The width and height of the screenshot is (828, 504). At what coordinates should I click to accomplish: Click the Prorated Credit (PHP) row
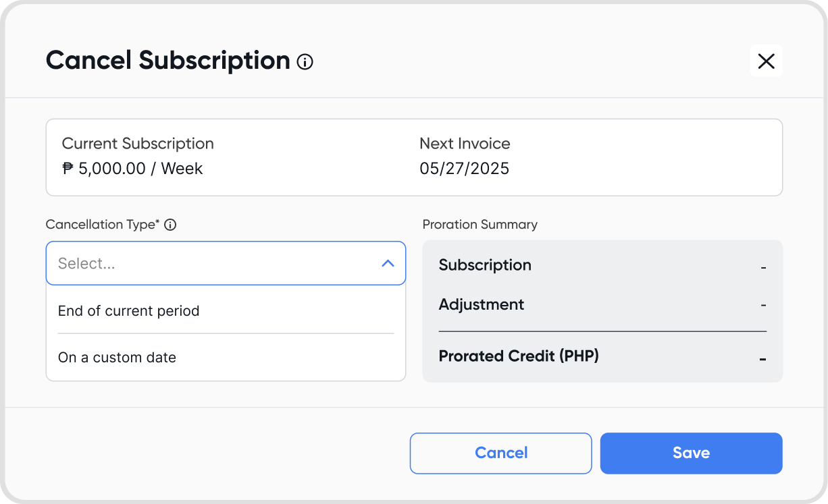coord(602,356)
